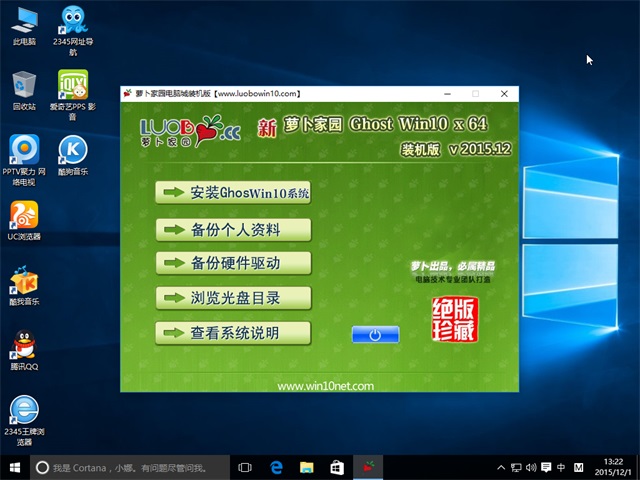Open the 酷狗音乐 desktop shortcut
Screen dimensions: 640x480
click(x=73, y=155)
